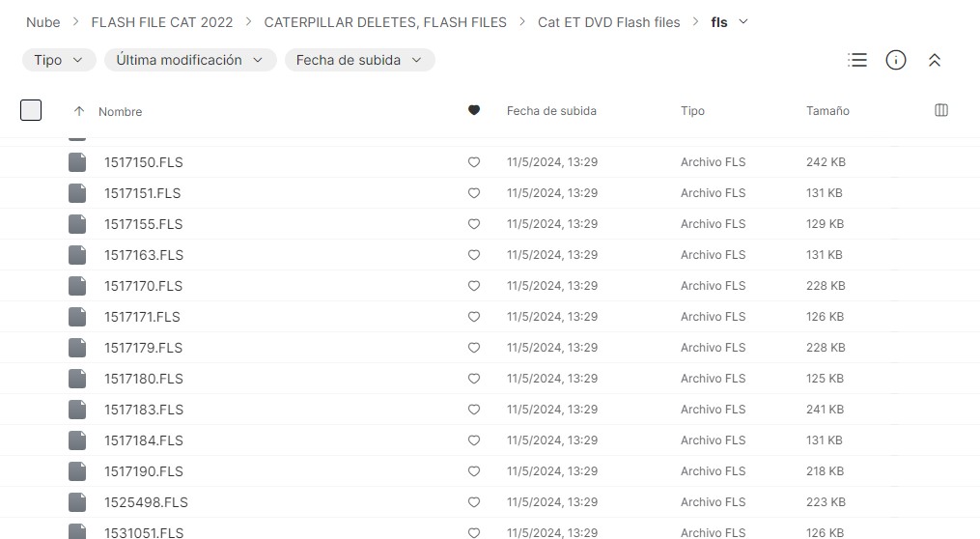The image size is (980, 539).
Task: Switch to list view layout icon
Action: [x=857, y=60]
